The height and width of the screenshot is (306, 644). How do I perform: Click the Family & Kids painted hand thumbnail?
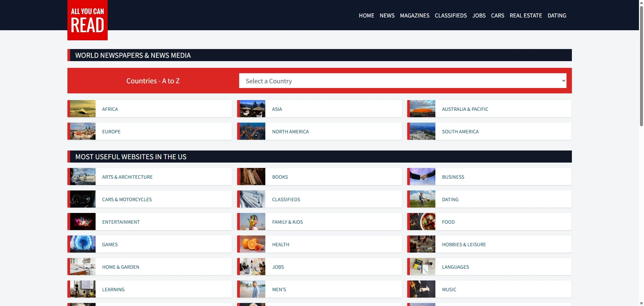pos(253,221)
